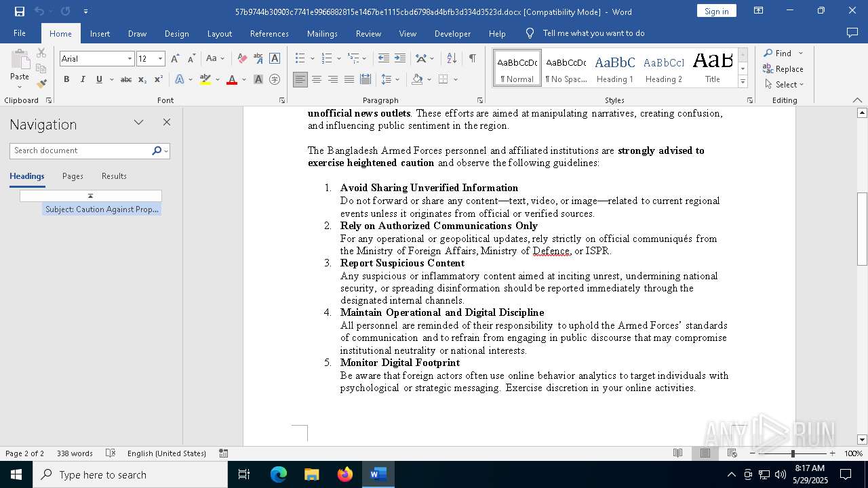The height and width of the screenshot is (488, 868).
Task: Center align the paragraph
Action: [x=317, y=79]
